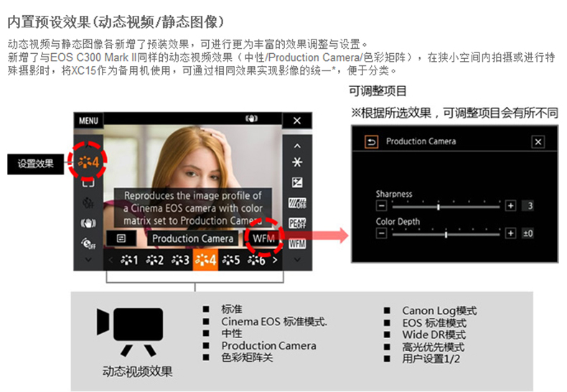Click the 设置效果 black label
The image size is (567, 392).
click(35, 164)
